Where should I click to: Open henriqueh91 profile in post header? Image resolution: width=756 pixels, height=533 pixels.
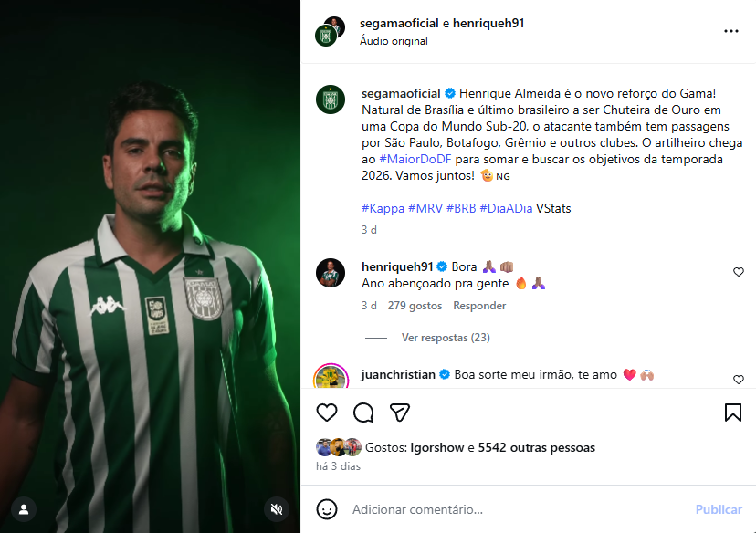[488, 23]
